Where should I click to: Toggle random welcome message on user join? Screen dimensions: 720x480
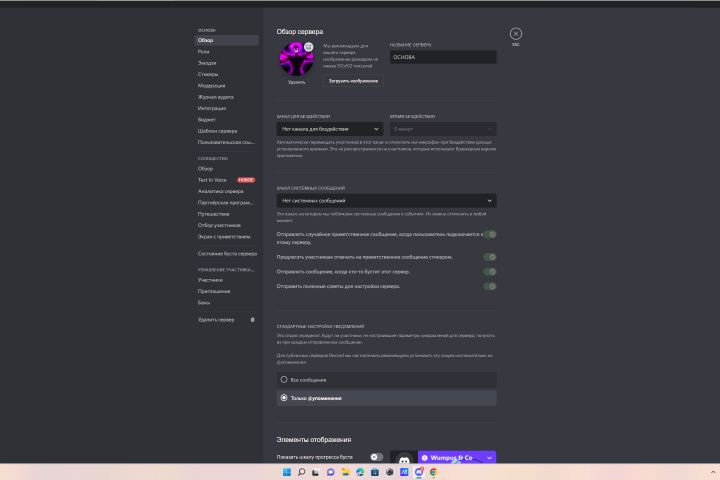(490, 234)
